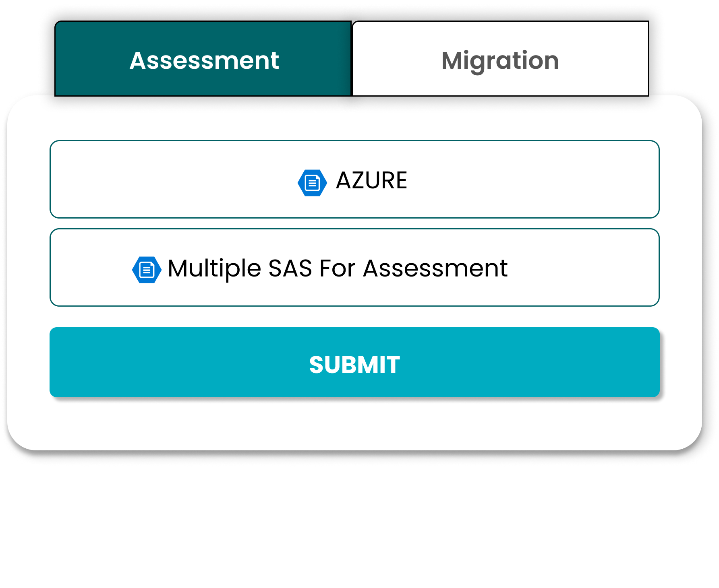Click the word SUBMIT on the button
Image resolution: width=719 pixels, height=588 pixels.
click(354, 365)
